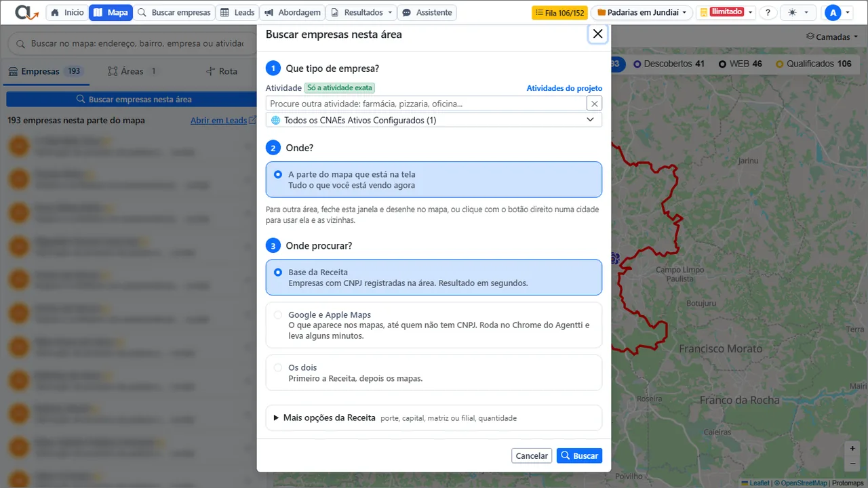Open the Atividades do projeto link

[x=564, y=88]
